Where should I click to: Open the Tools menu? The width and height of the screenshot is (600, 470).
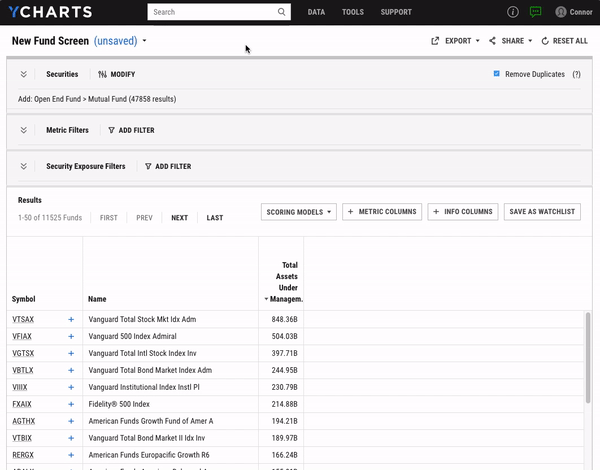point(352,12)
